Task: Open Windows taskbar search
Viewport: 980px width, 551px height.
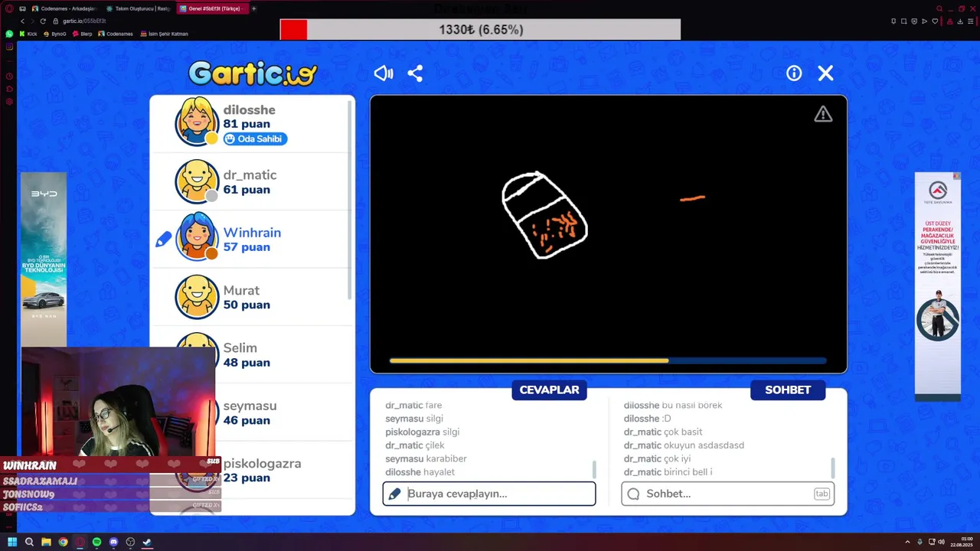Action: pos(29,542)
